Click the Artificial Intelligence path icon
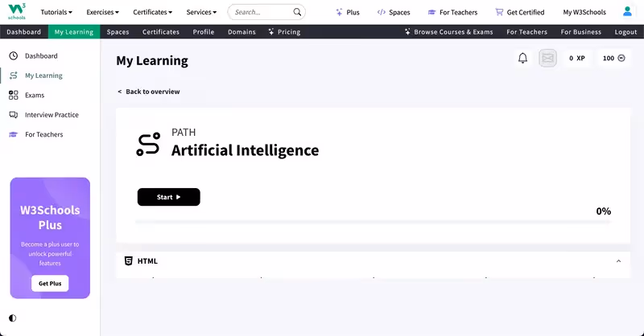Image resolution: width=644 pixels, height=336 pixels. 148,144
